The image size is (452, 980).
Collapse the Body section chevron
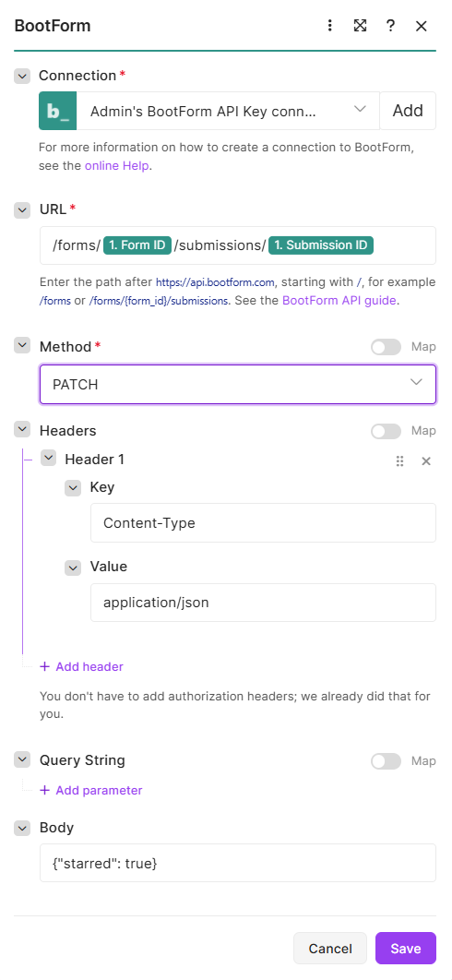[x=22, y=828]
